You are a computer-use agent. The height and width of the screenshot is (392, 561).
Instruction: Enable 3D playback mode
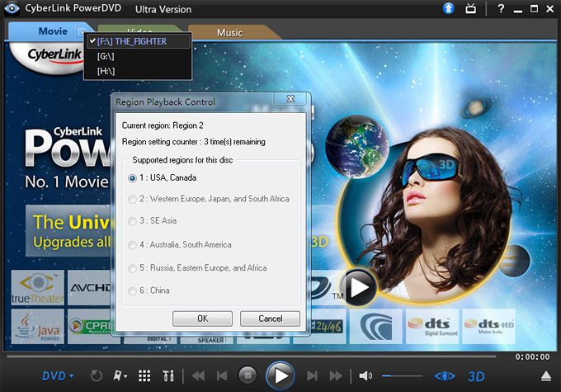pos(476,376)
